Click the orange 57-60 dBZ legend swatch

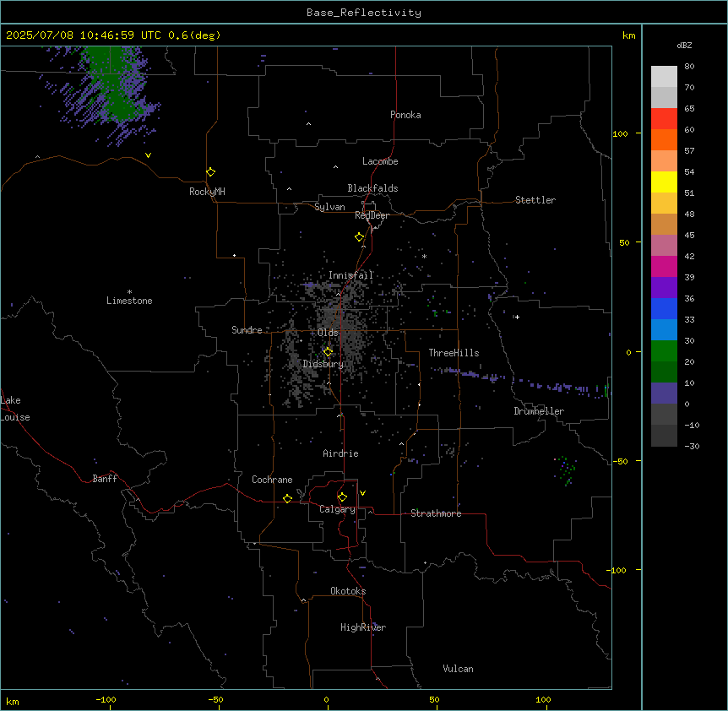(664, 139)
